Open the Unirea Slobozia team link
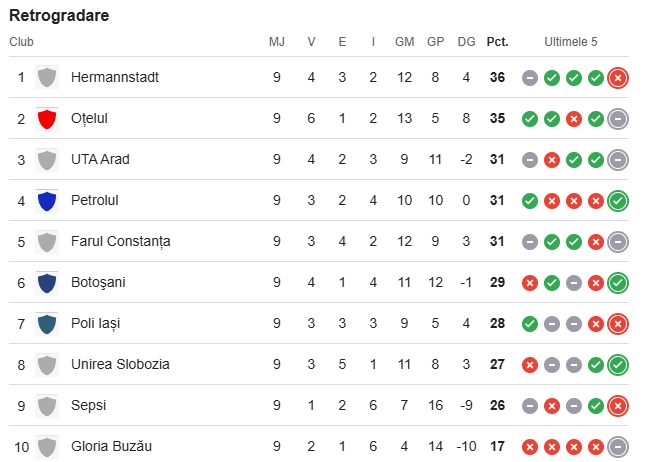The width and height of the screenshot is (648, 462). 120,365
